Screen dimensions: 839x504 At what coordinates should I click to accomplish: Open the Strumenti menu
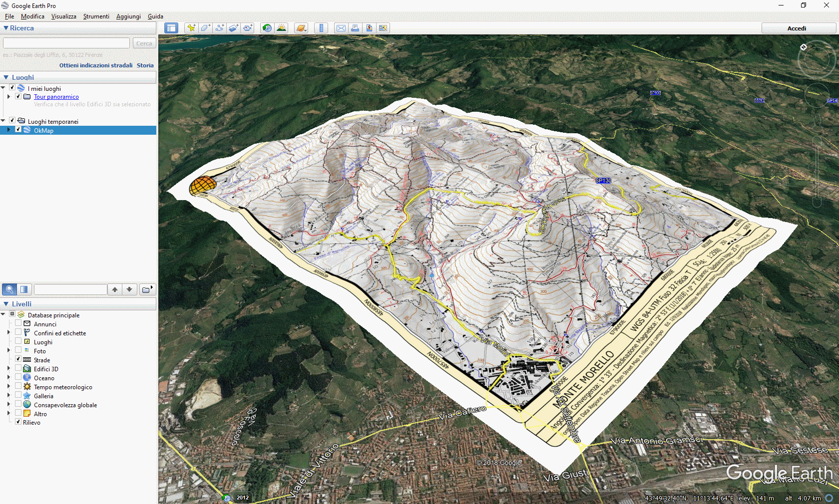pos(96,16)
